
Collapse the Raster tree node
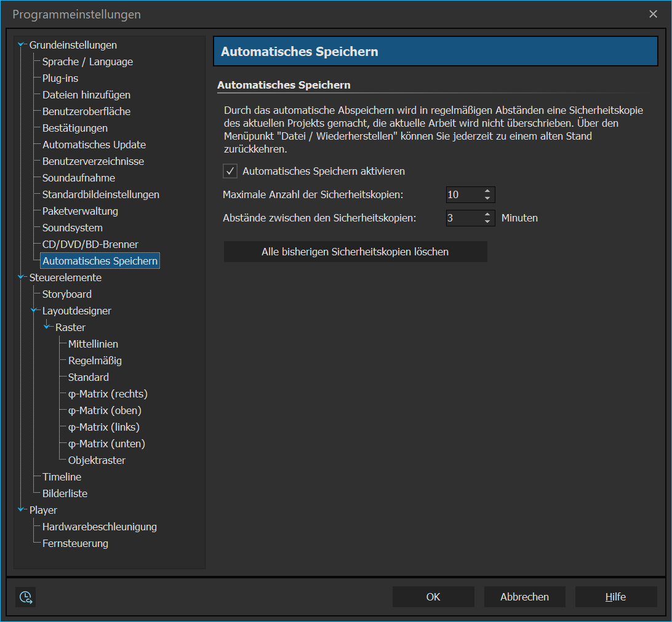tap(47, 327)
